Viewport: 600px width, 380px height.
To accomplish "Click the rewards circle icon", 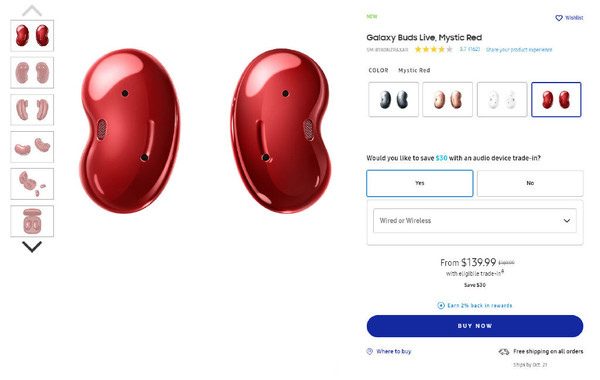I will [x=441, y=305].
